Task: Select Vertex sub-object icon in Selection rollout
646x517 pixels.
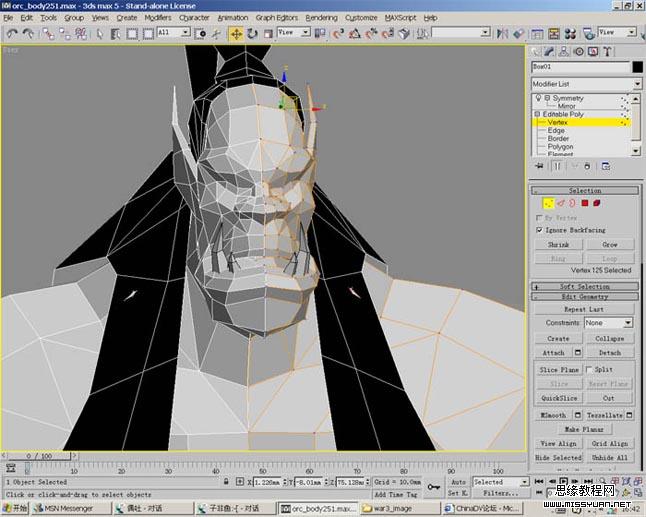Action: (548, 203)
